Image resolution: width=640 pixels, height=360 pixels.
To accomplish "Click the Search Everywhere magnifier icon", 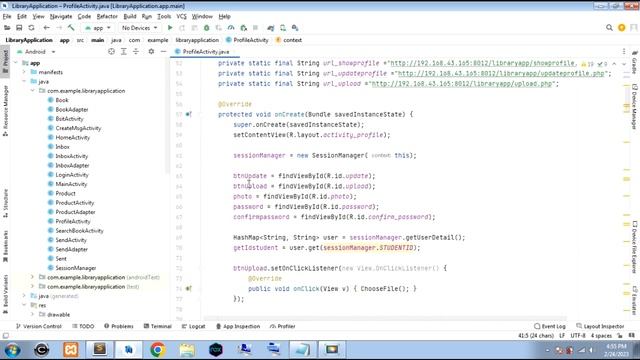I will click(609, 28).
